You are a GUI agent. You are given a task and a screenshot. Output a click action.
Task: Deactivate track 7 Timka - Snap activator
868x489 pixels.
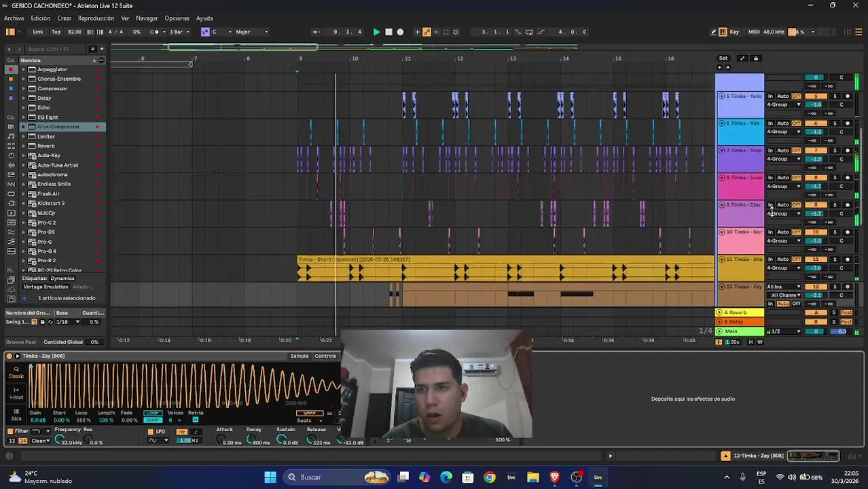point(816,150)
